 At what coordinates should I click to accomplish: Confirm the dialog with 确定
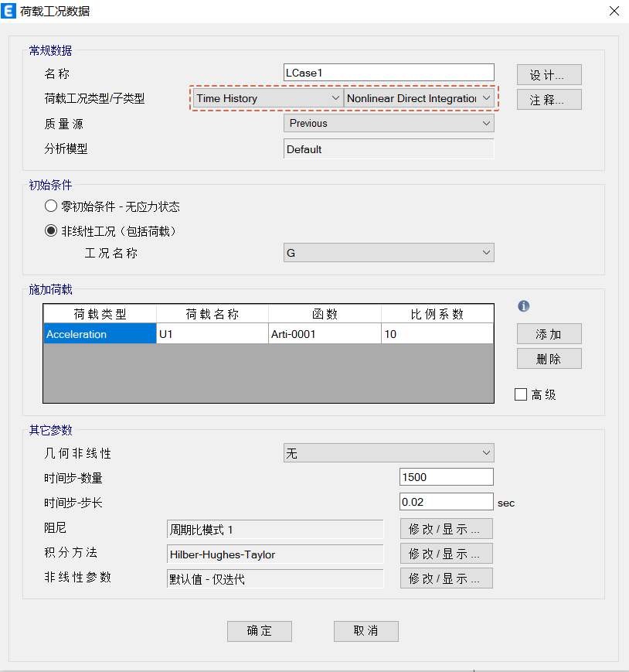pos(260,631)
